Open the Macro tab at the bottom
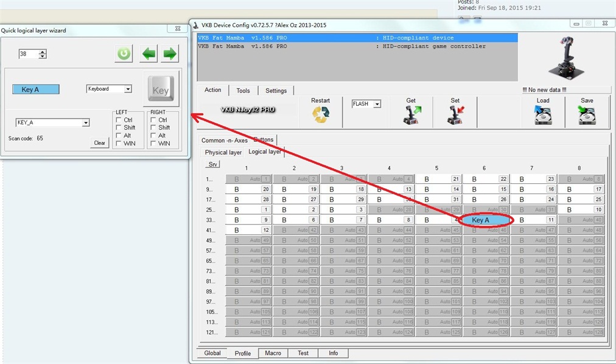Image resolution: width=616 pixels, height=364 pixels. pyautogui.click(x=273, y=353)
